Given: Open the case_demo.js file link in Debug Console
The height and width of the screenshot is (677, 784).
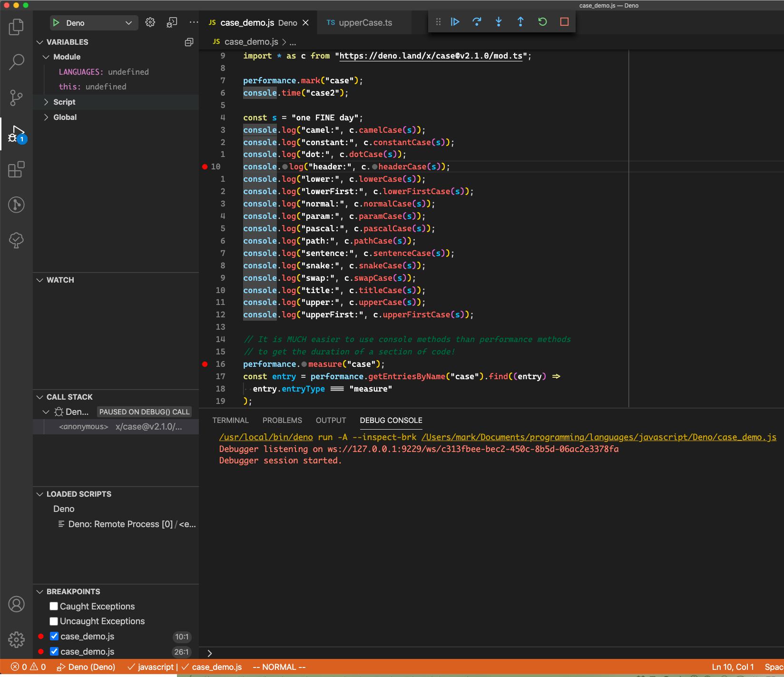Looking at the screenshot, I should tap(598, 437).
